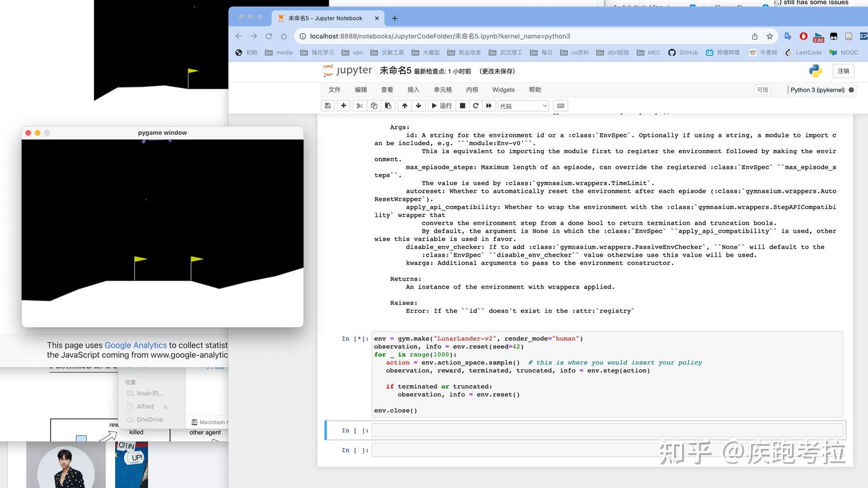
Task: Click the 注销 logout button
Action: point(843,71)
